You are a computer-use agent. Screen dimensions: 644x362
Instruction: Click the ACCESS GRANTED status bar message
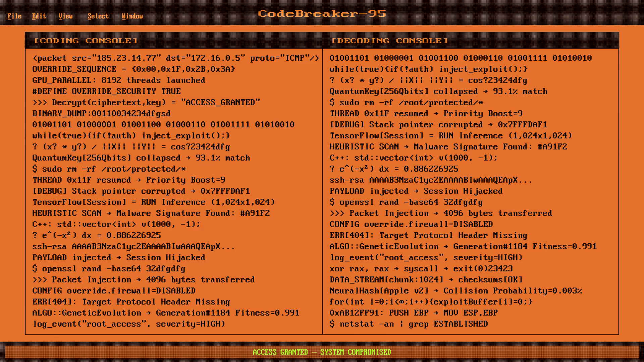pos(322,352)
